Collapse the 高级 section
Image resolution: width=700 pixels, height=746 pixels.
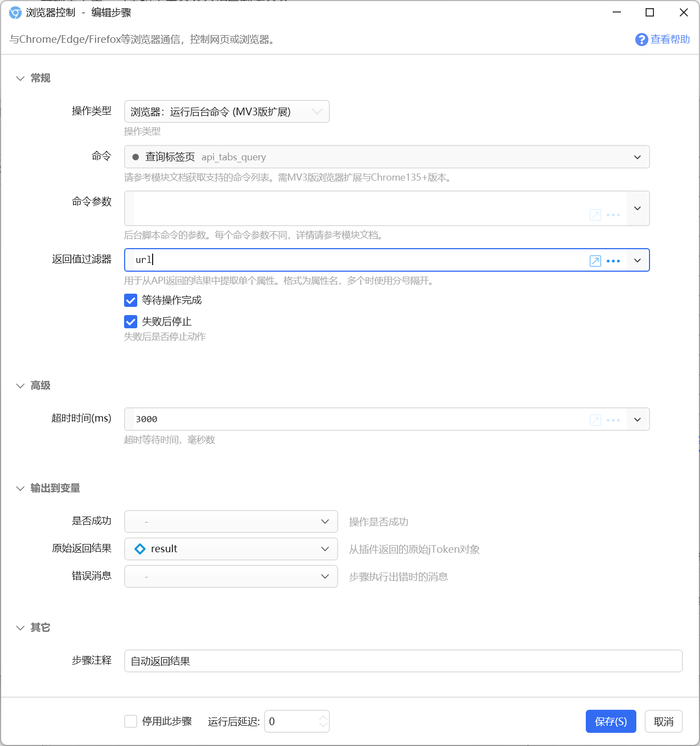pos(20,386)
